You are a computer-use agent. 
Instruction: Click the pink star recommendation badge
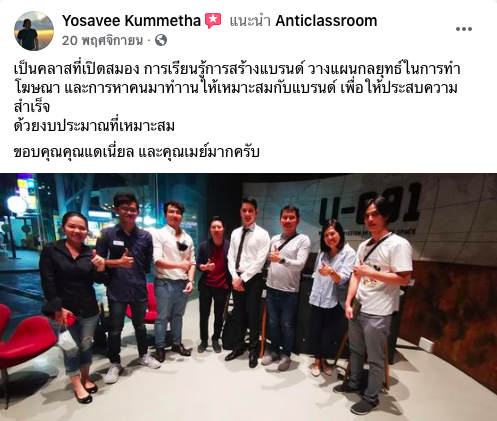pos(213,21)
